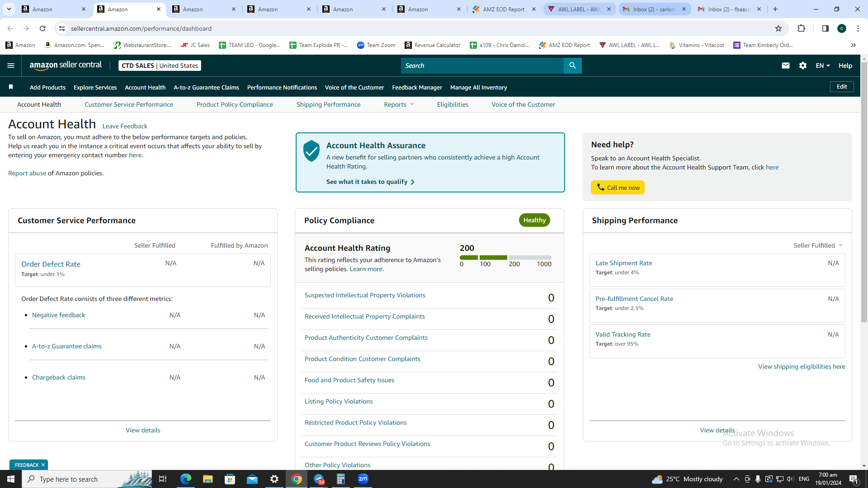The image size is (868, 488).
Task: Open the Seller Central hamburger menu
Action: (x=11, y=66)
